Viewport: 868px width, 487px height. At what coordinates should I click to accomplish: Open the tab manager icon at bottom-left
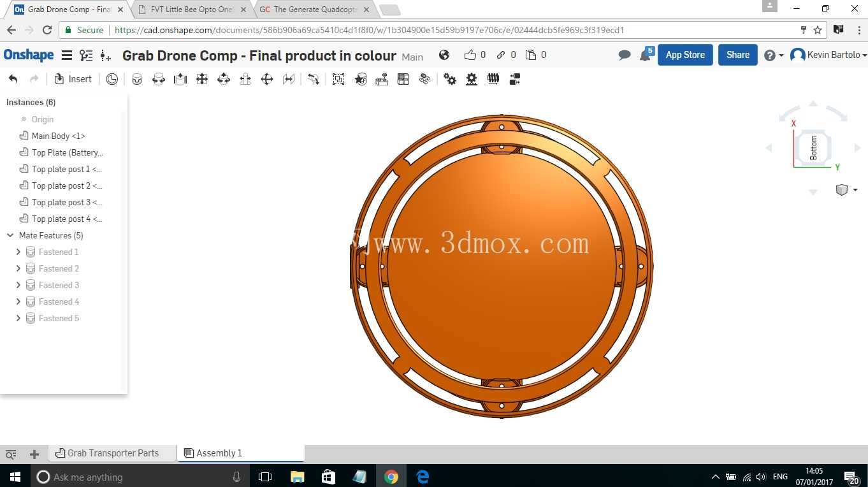pyautogui.click(x=11, y=454)
